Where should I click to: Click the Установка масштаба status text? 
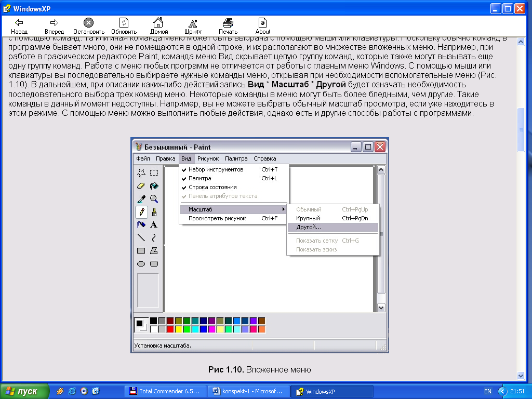(x=163, y=345)
